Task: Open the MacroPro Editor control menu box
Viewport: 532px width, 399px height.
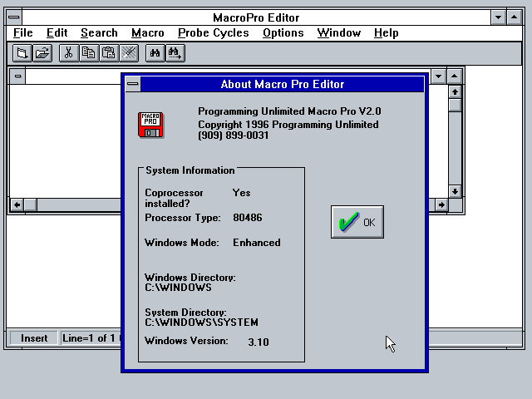Action: point(14,17)
